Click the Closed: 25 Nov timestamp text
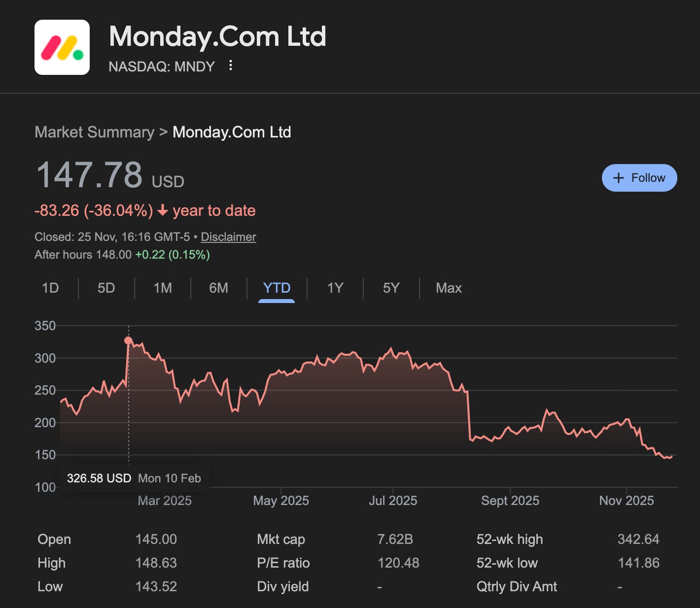 (112, 237)
